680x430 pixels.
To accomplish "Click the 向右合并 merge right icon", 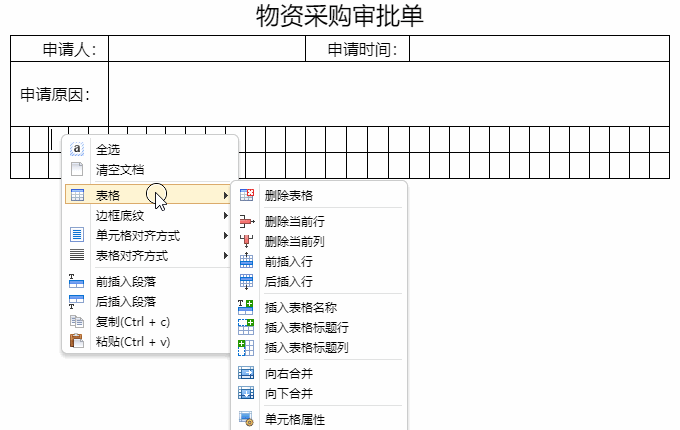I will [x=247, y=373].
